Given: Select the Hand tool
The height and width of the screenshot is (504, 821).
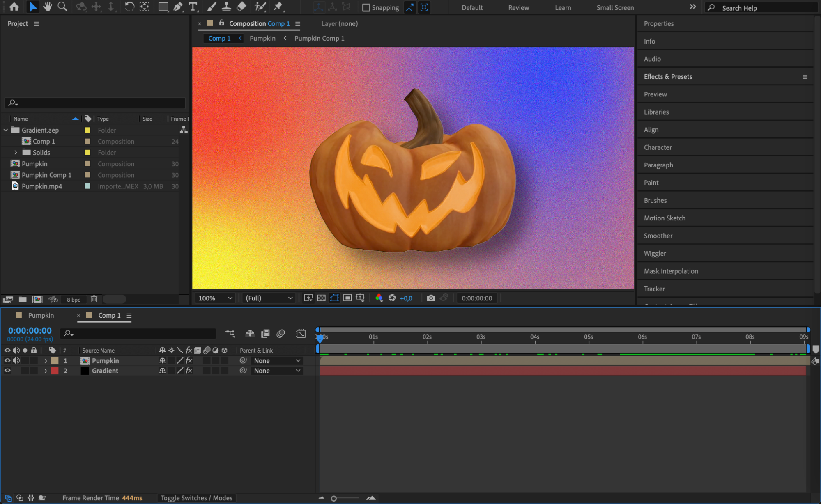Looking at the screenshot, I should [48, 7].
